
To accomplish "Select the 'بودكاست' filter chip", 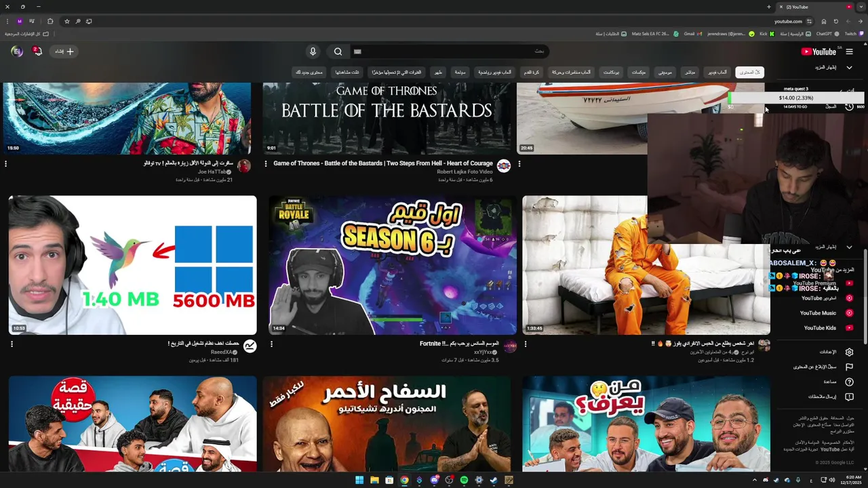I will (611, 72).
